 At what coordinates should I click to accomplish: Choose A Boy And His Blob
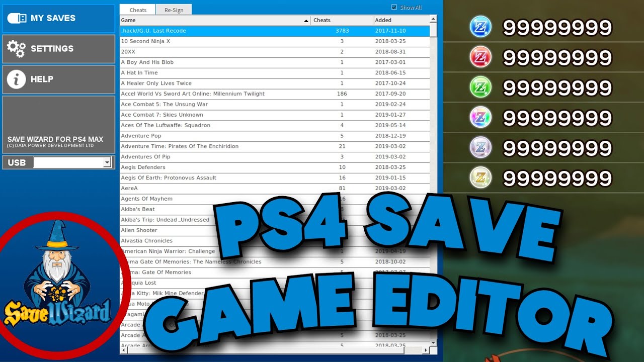pyautogui.click(x=275, y=62)
